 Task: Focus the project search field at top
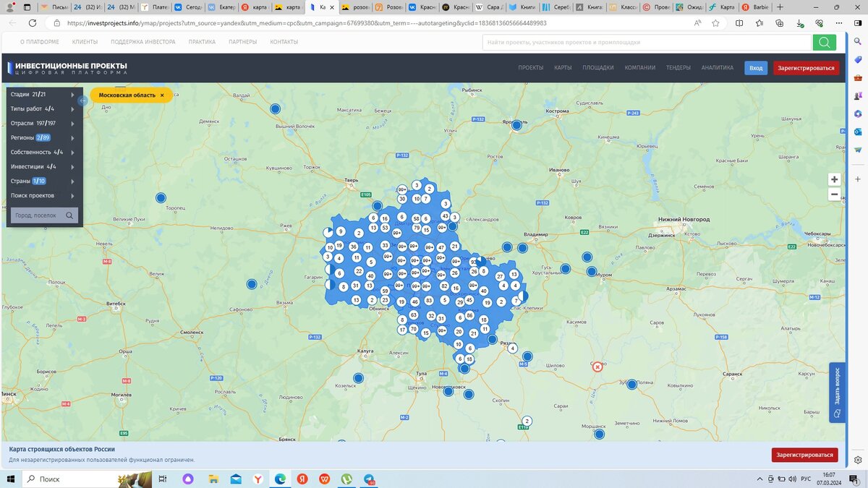coord(647,43)
